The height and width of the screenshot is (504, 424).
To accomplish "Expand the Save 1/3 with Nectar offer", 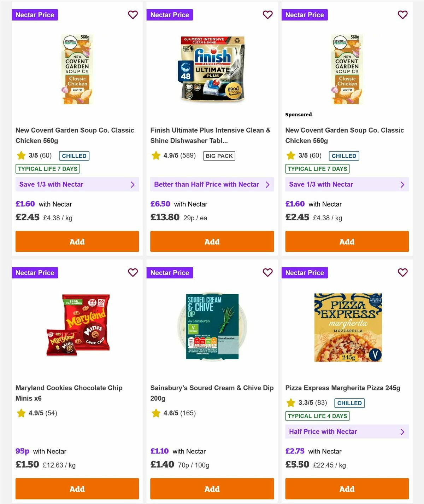I will click(x=77, y=184).
